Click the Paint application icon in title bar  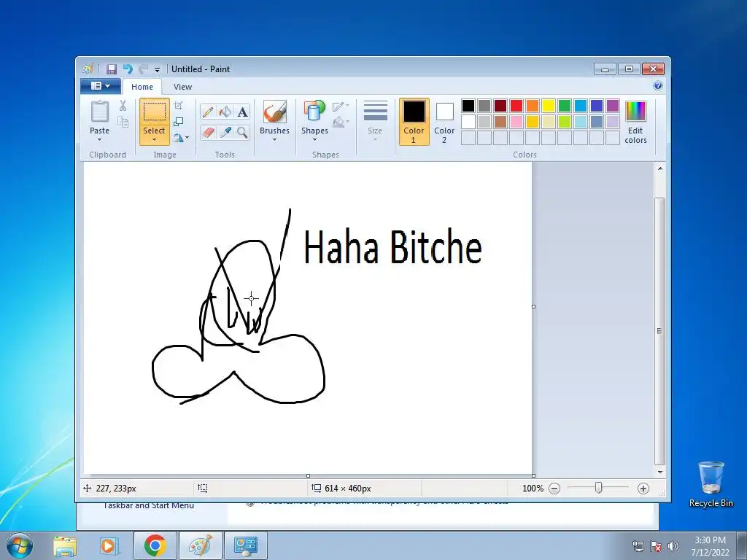tap(88, 69)
